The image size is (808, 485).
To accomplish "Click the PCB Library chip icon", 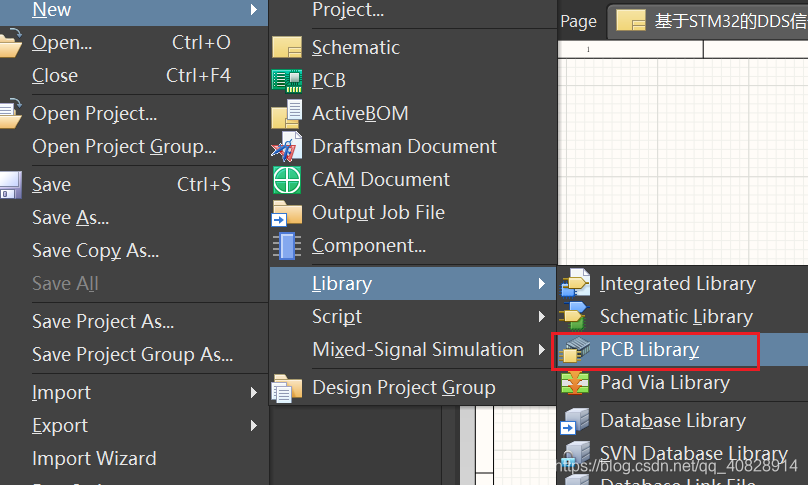I will click(x=575, y=349).
